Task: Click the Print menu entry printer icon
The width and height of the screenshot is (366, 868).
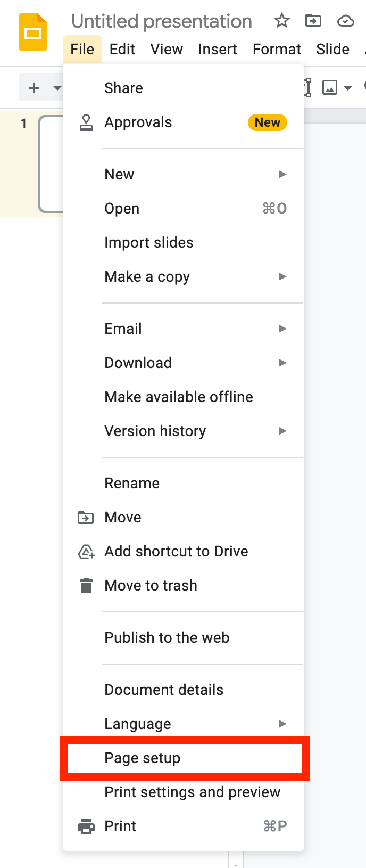Action: [86, 826]
